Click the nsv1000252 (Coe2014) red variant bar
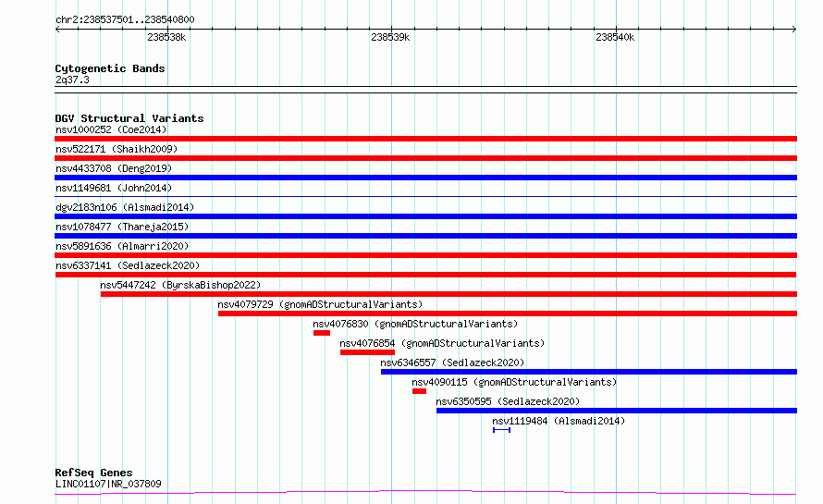The width and height of the screenshot is (823, 504). pos(425,139)
